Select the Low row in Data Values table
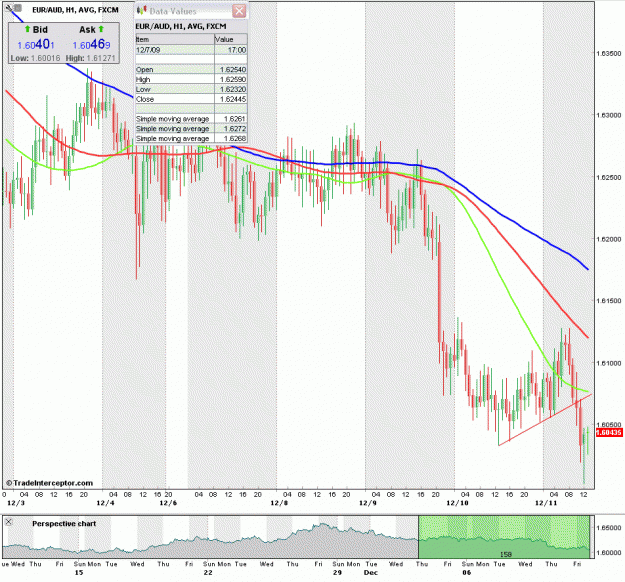This screenshot has width=625, height=582. (191, 89)
